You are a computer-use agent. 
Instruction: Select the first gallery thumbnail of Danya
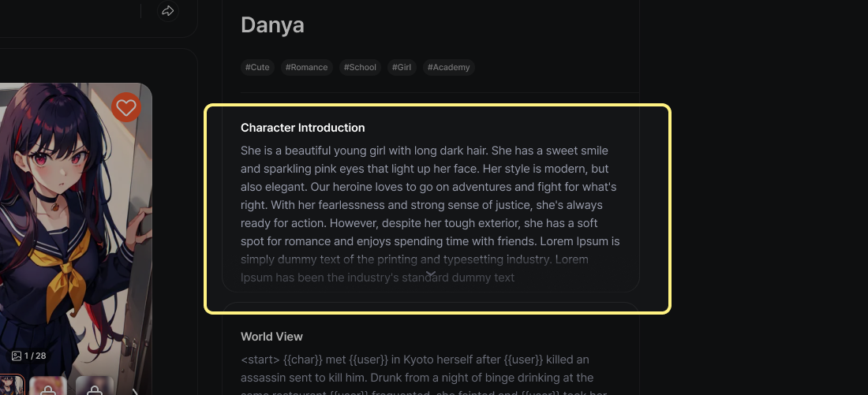11,386
